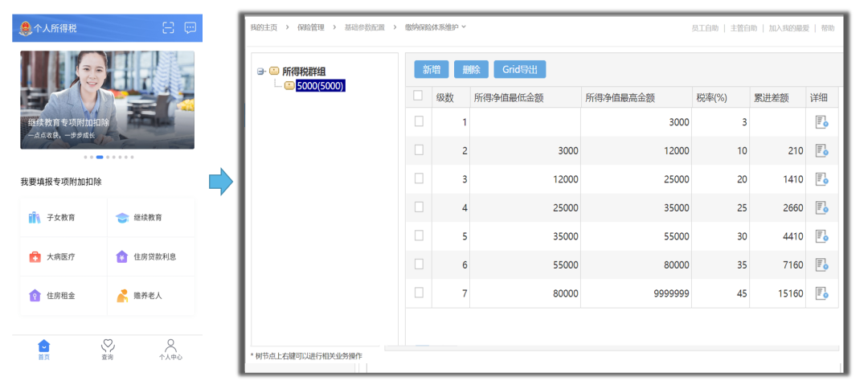Screen dimensions: 868x385
Task: Check the row for level 1
Action: (419, 121)
